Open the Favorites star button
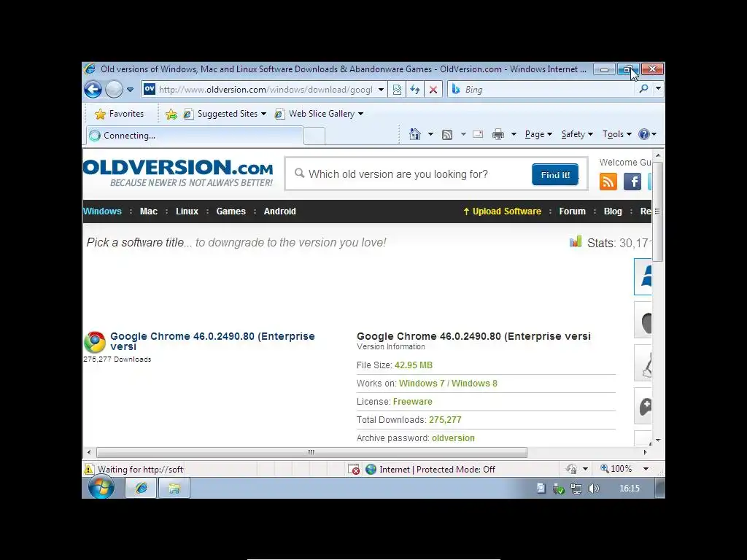The width and height of the screenshot is (747, 560). click(x=119, y=114)
